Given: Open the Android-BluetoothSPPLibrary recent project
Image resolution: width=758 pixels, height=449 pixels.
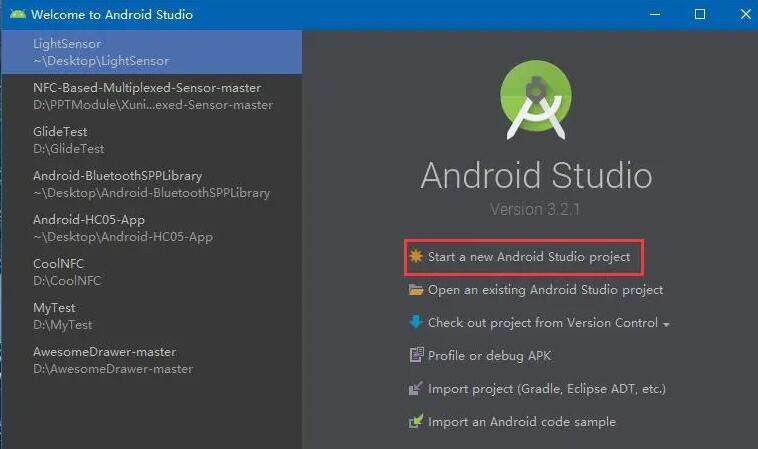Looking at the screenshot, I should pyautogui.click(x=152, y=184).
